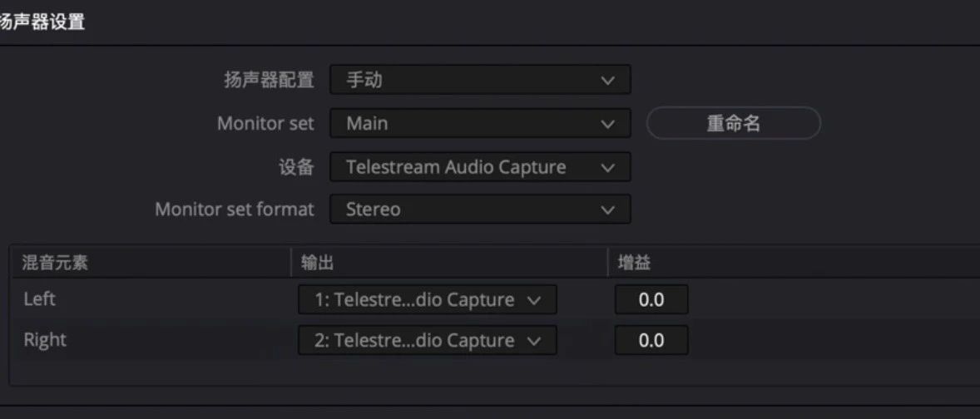
Task: Open the 扬声器配置 dropdown showing 手动
Action: (480, 80)
